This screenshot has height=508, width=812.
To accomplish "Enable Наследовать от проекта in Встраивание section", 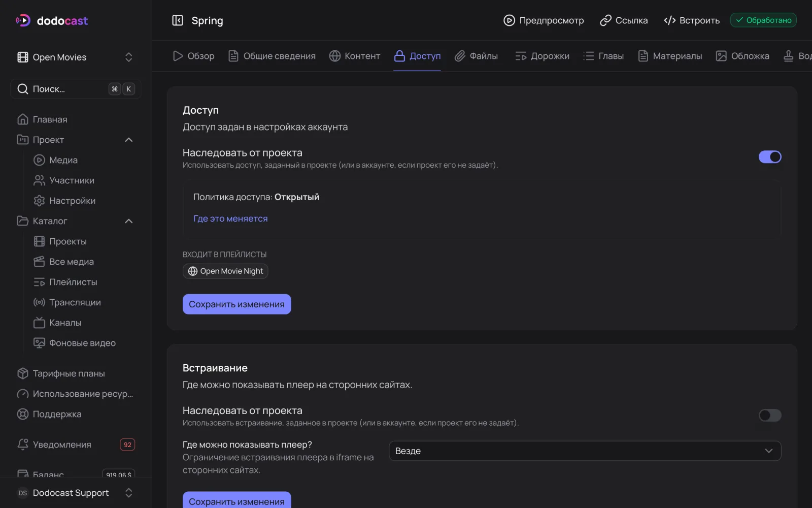I will tap(770, 415).
